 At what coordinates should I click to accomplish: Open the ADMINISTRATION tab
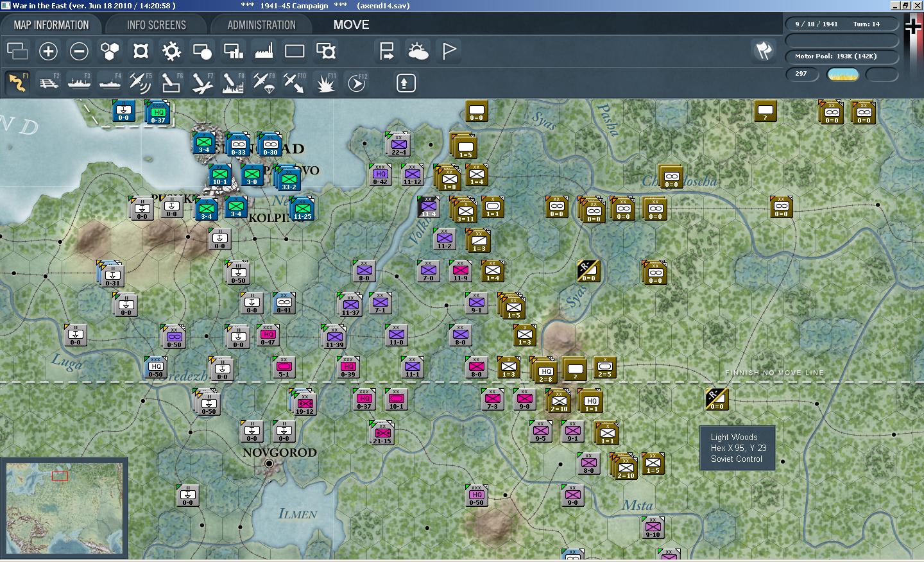[x=262, y=25]
